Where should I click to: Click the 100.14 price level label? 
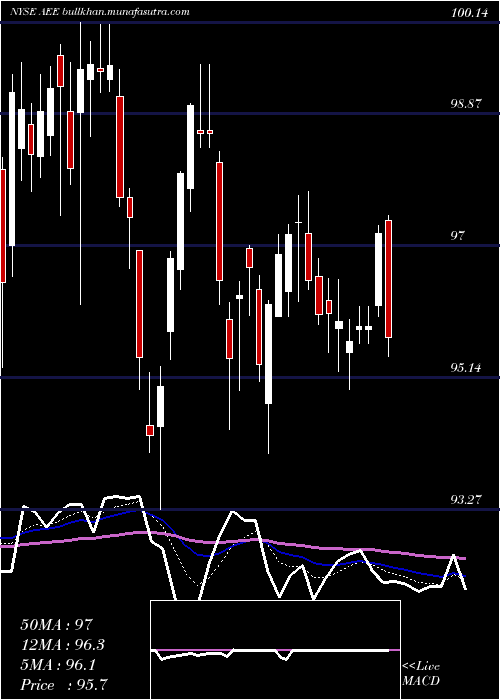point(468,13)
